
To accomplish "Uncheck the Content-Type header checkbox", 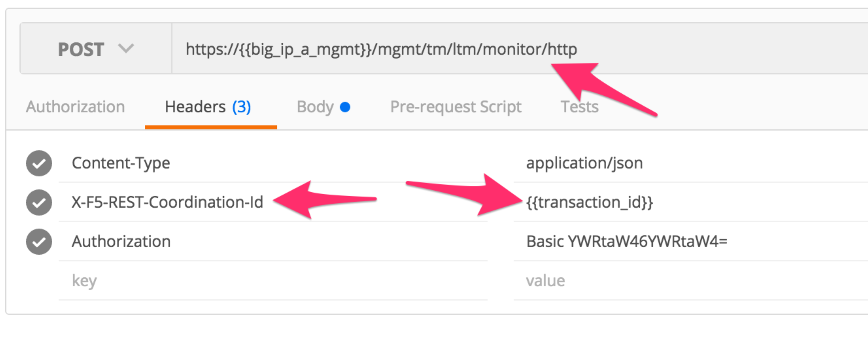I will pyautogui.click(x=39, y=163).
